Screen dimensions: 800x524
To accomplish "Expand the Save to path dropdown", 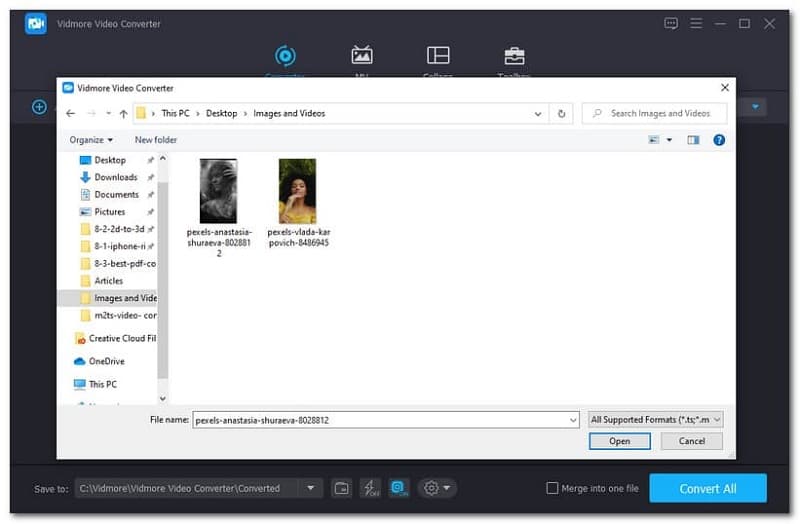I will tap(311, 488).
